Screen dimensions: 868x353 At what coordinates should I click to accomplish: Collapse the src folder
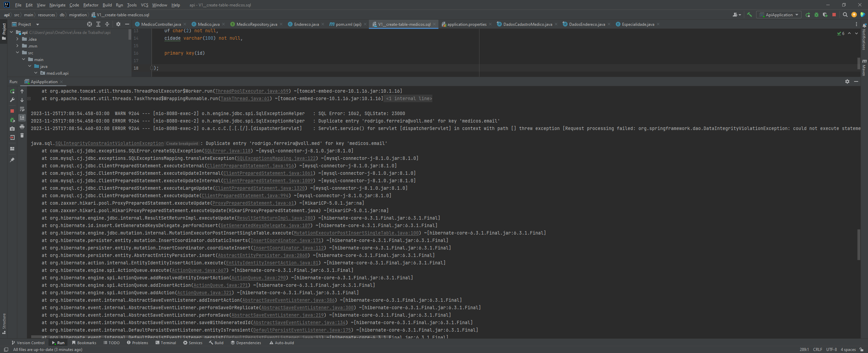pos(17,53)
